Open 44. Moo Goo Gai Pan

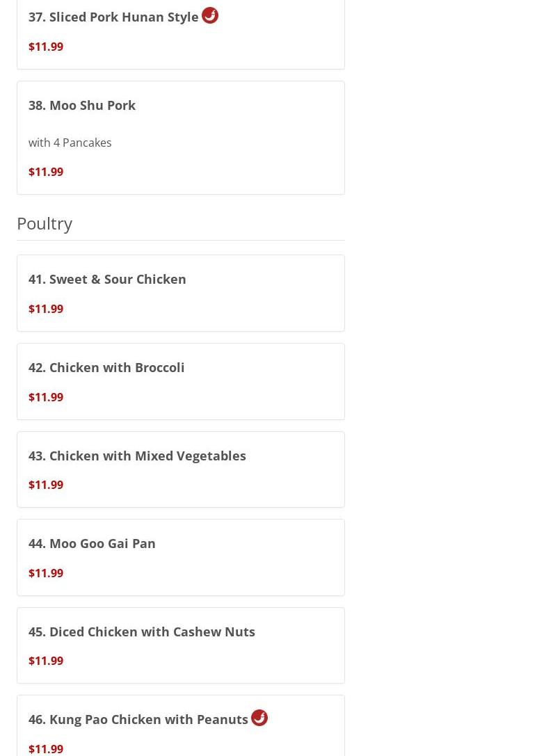click(92, 543)
